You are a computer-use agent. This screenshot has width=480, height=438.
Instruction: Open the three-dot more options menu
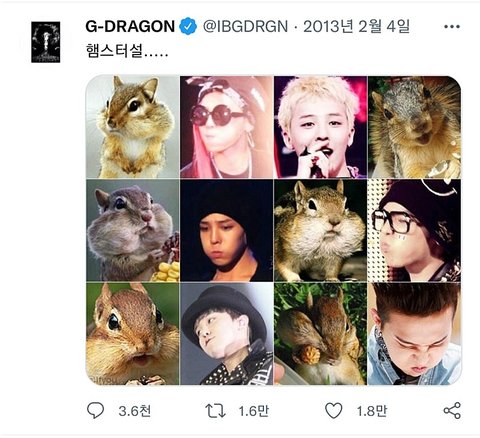coord(452,27)
